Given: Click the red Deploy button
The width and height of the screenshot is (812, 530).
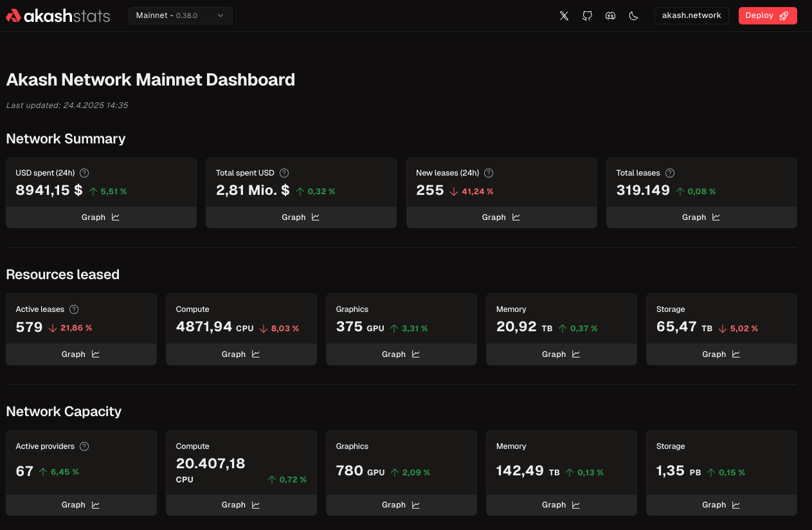Looking at the screenshot, I should click(x=767, y=15).
